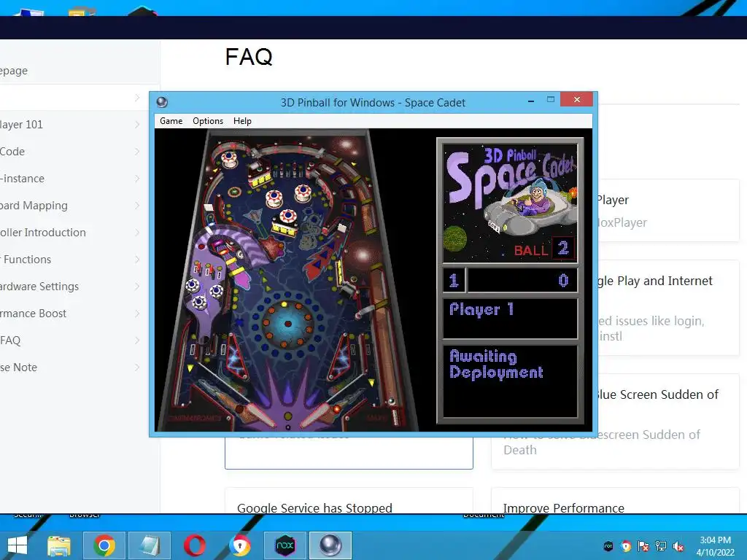747x560 pixels.
Task: Click the BALL 2 counter
Action: coord(543,249)
